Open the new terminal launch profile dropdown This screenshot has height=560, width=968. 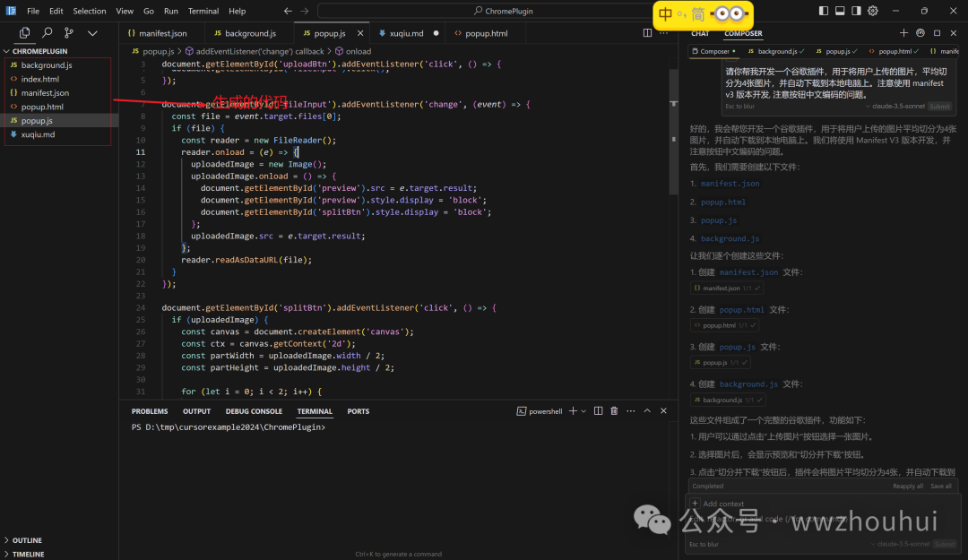click(583, 411)
